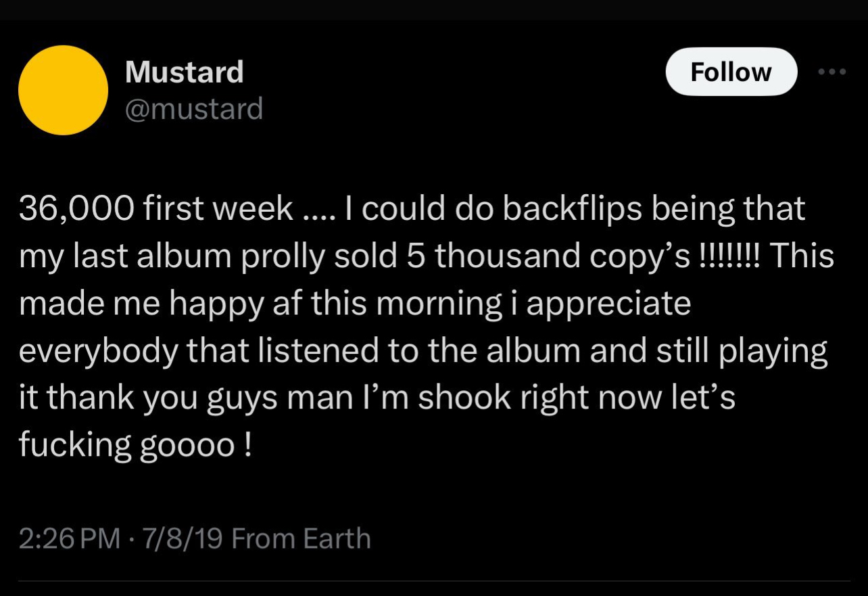Click the word "appreciate" in the tweet
This screenshot has width=868, height=596.
point(608,304)
